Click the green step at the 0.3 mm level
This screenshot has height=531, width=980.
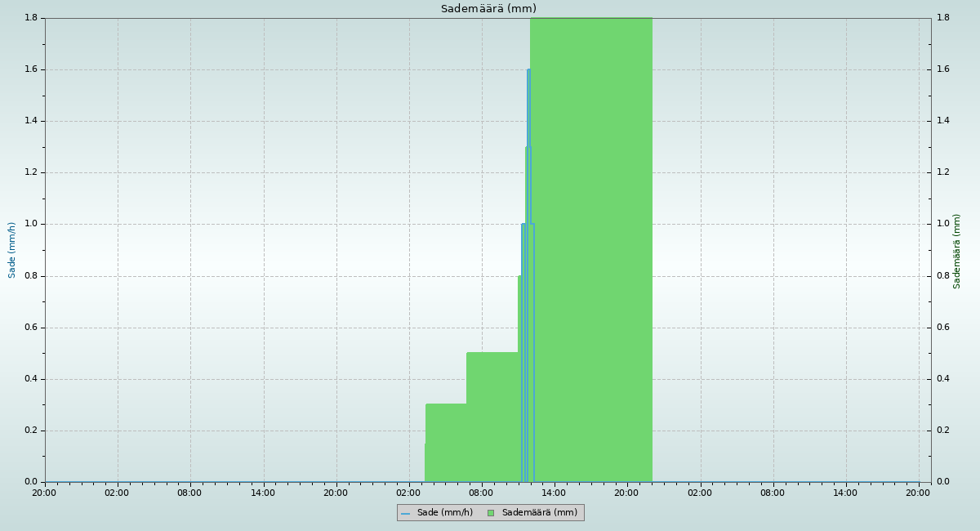click(x=446, y=441)
